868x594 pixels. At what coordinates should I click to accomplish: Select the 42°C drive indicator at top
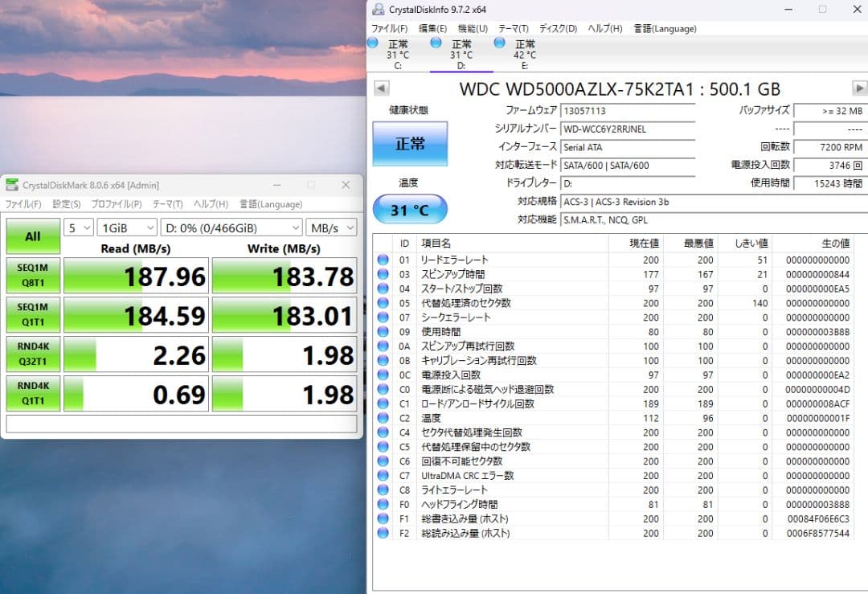point(523,50)
